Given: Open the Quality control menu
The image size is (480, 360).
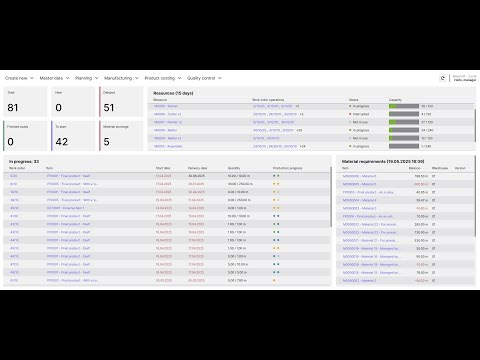Looking at the screenshot, I should 204,78.
